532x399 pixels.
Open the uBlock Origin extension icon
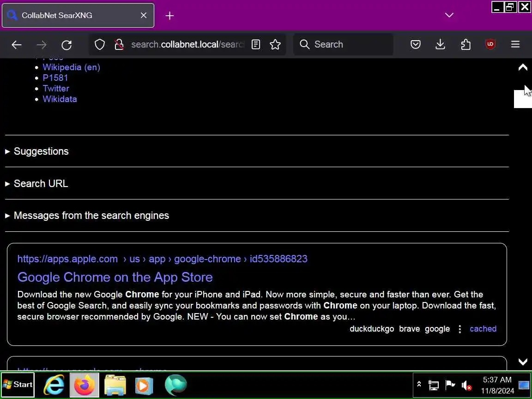click(490, 44)
